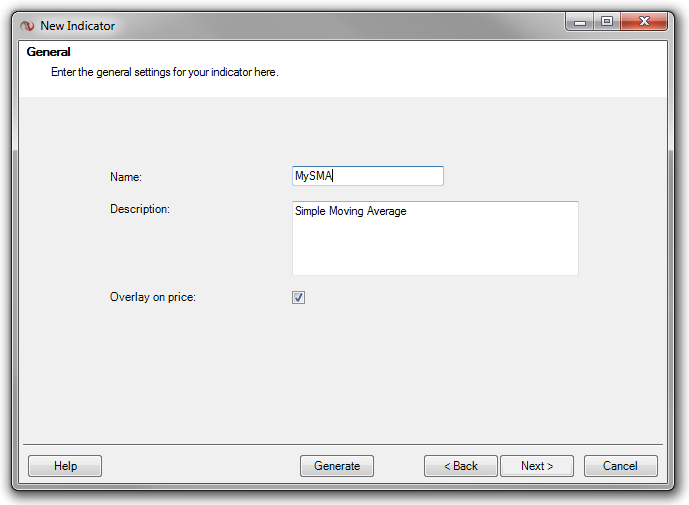Viewport: 689px width, 505px height.
Task: Advance the wizard with Next
Action: pos(537,466)
